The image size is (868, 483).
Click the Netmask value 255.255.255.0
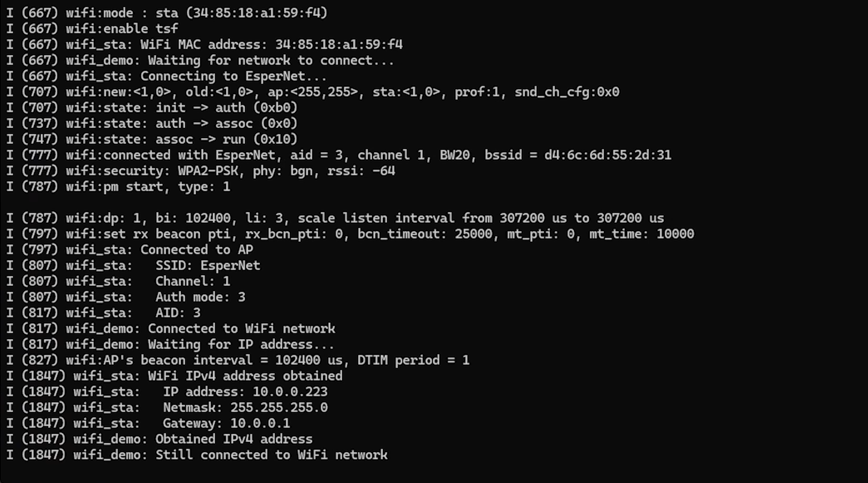pos(279,408)
